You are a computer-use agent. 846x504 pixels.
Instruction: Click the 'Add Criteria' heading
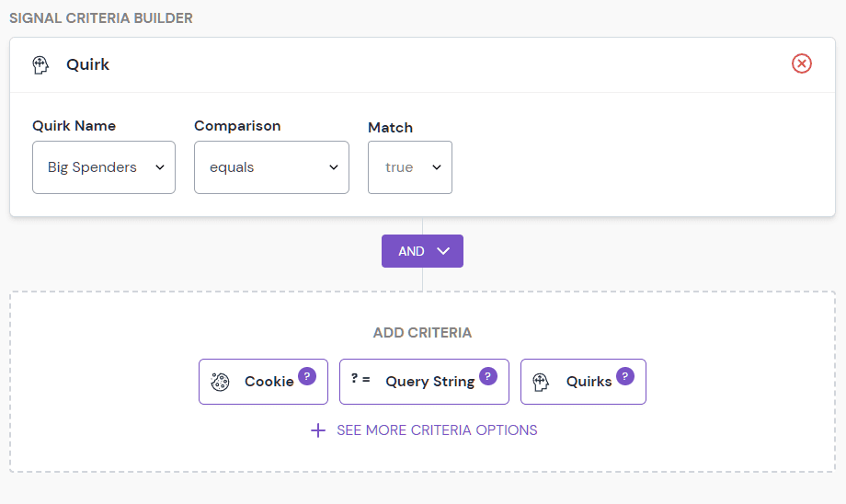[422, 333]
